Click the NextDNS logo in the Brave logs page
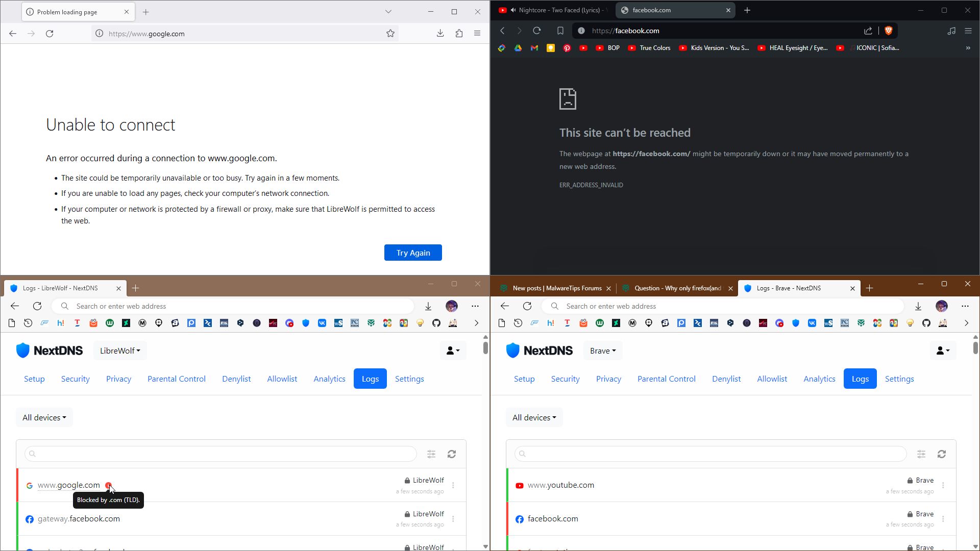 pos(540,350)
